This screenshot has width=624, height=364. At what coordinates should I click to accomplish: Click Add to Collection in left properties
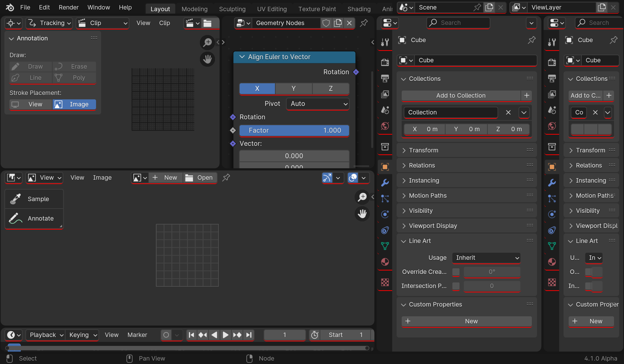[x=461, y=95]
